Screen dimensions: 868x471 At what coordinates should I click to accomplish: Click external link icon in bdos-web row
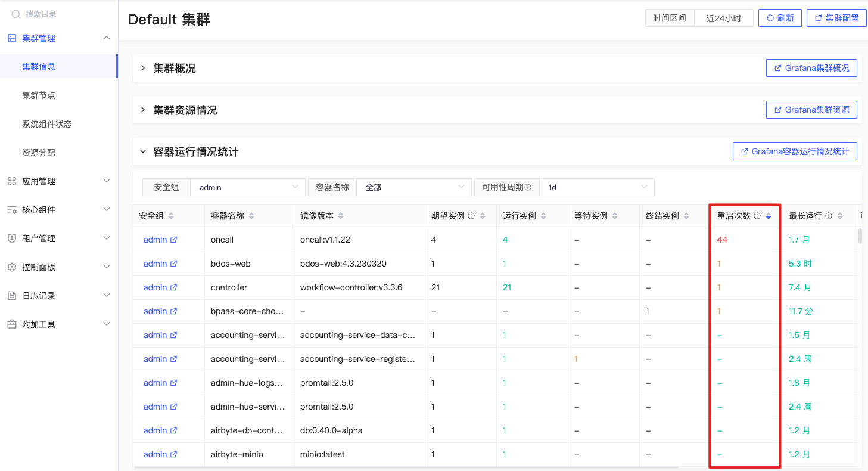(x=173, y=264)
